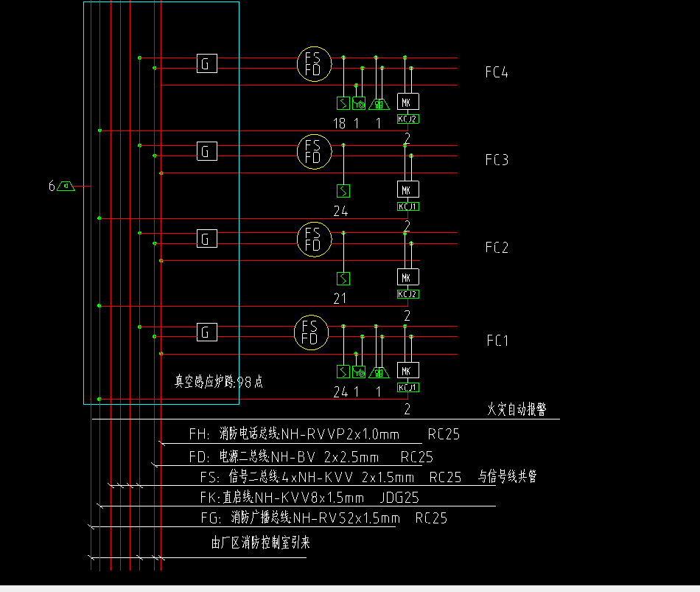Pick the green detector symbol in the FC3 row
The image size is (700, 592).
[343, 191]
